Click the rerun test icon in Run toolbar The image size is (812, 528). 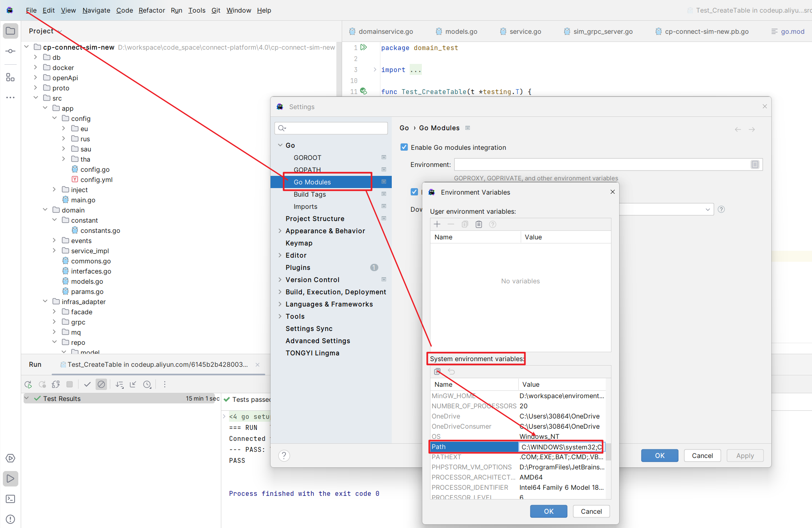coord(28,384)
